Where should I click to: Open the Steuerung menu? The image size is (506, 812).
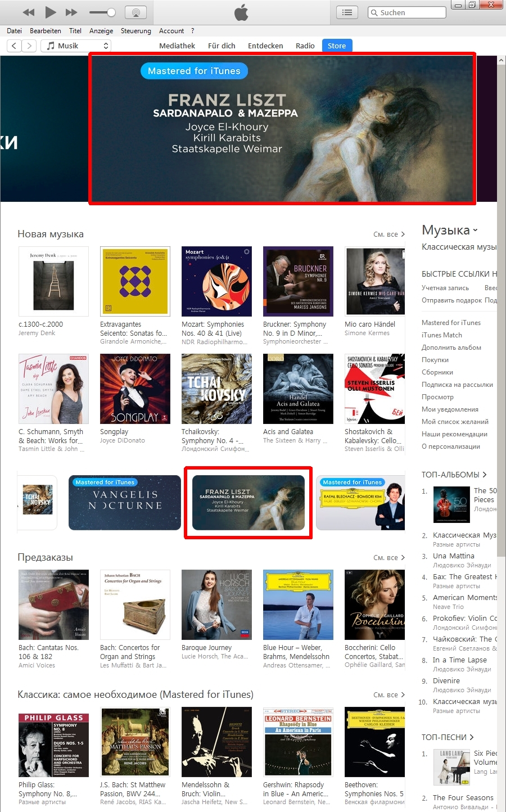[136, 31]
